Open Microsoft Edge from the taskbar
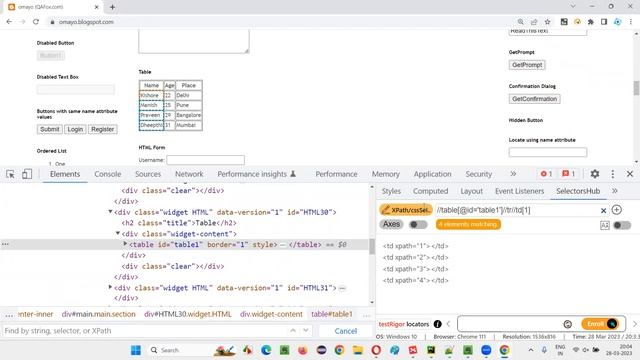640x360 pixels. pos(266,350)
